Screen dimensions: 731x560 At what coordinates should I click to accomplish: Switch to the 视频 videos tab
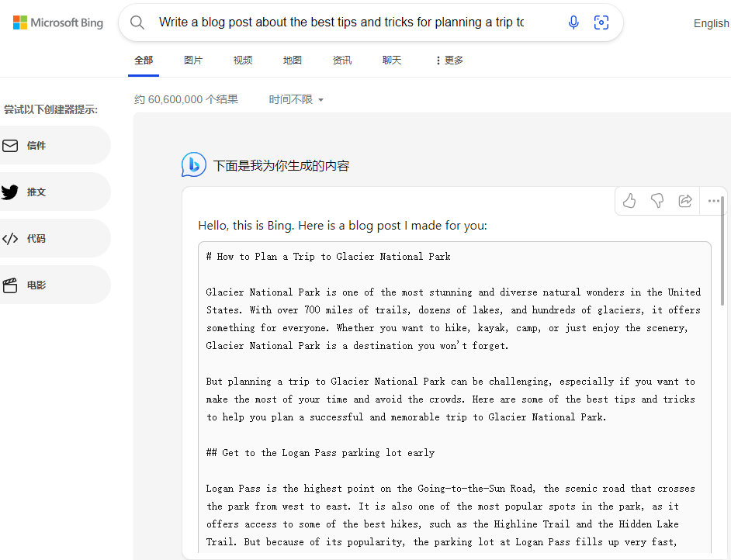click(x=243, y=60)
